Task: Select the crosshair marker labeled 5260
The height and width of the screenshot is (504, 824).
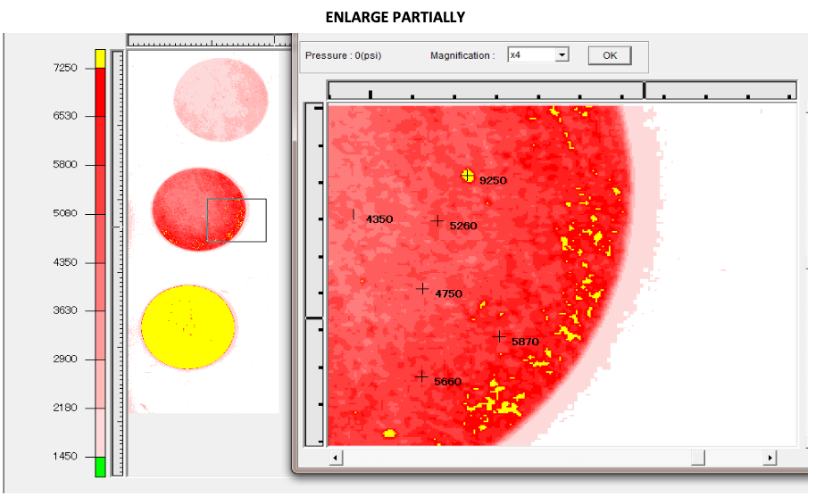Action: tap(437, 220)
